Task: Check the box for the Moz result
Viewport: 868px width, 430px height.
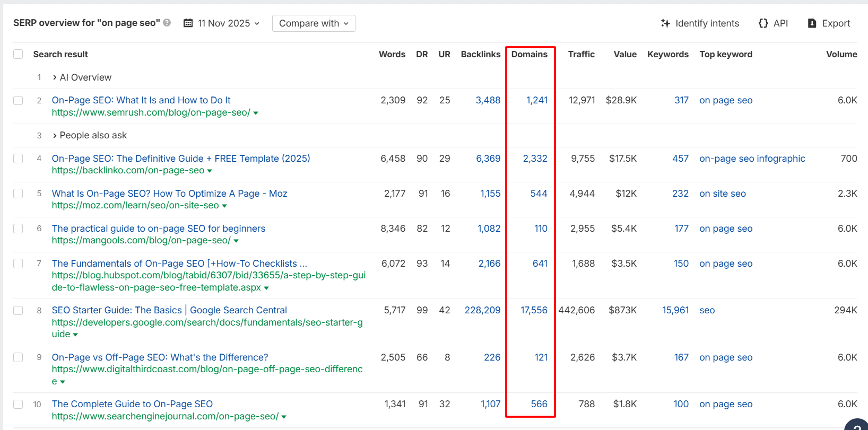Action: point(18,194)
